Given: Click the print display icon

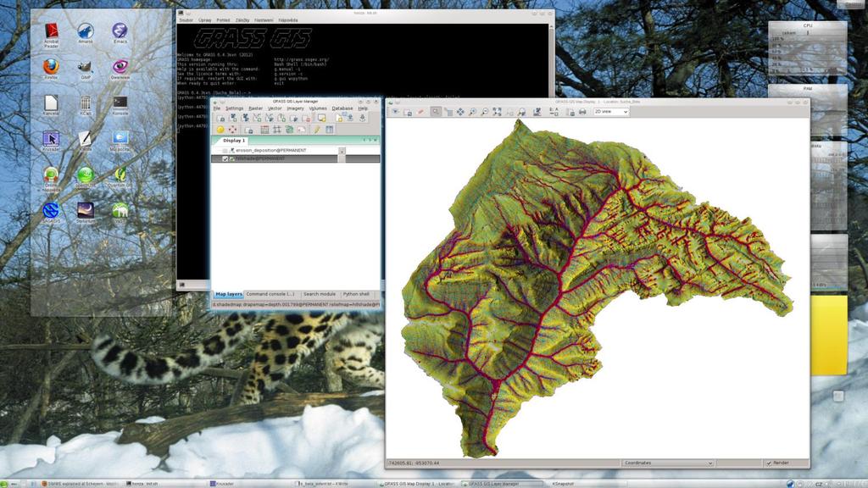Looking at the screenshot, I should tap(582, 112).
